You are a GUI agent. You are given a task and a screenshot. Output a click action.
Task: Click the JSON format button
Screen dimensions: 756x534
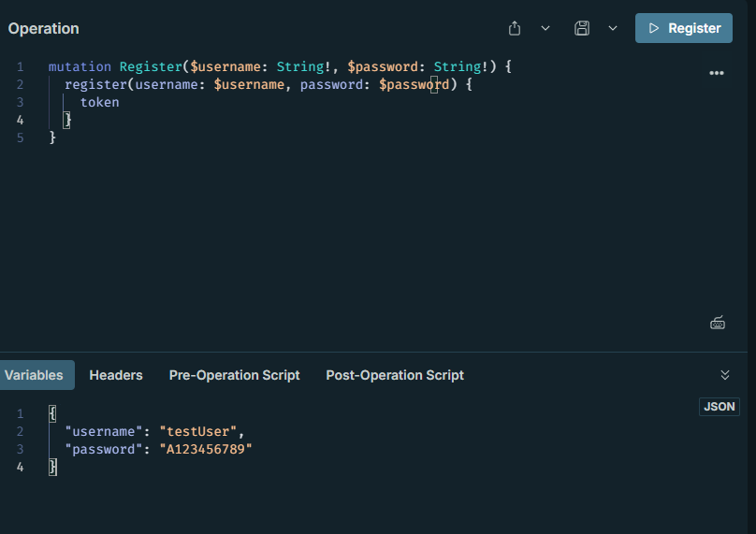point(719,406)
